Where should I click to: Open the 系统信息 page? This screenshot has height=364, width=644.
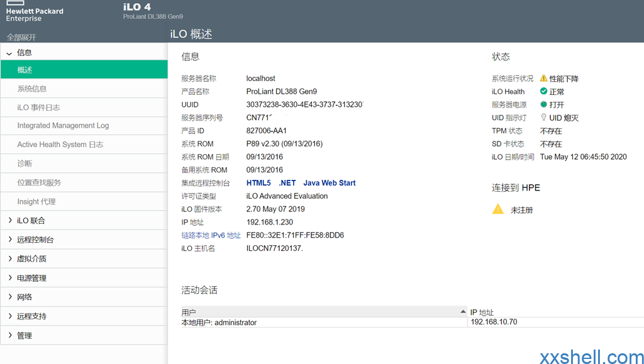[x=84, y=88]
